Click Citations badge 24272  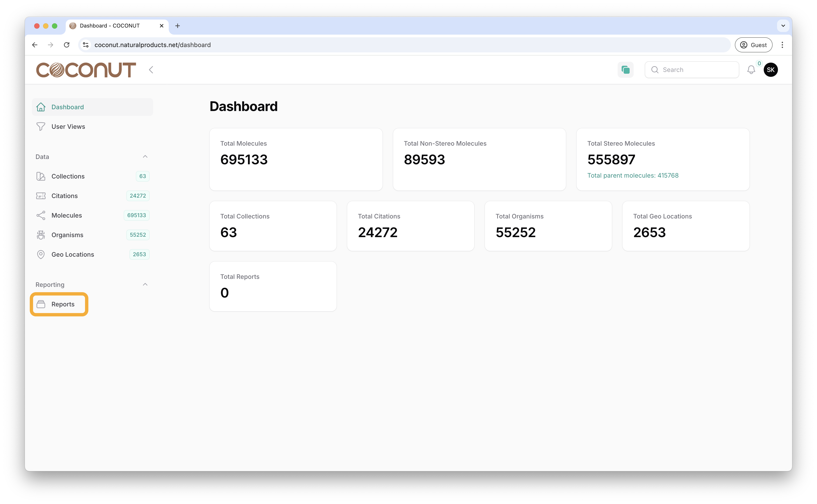pyautogui.click(x=138, y=196)
